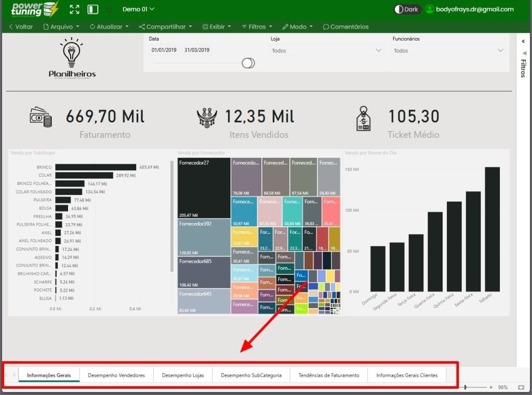This screenshot has width=532, height=395.
Task: Open the Compartilhar menu
Action: point(165,27)
